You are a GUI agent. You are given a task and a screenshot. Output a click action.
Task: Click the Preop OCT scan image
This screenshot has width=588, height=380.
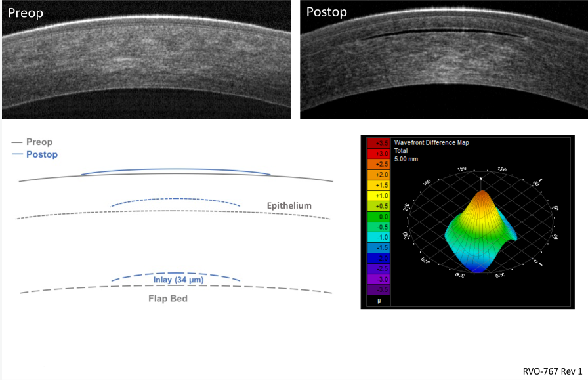pos(146,59)
